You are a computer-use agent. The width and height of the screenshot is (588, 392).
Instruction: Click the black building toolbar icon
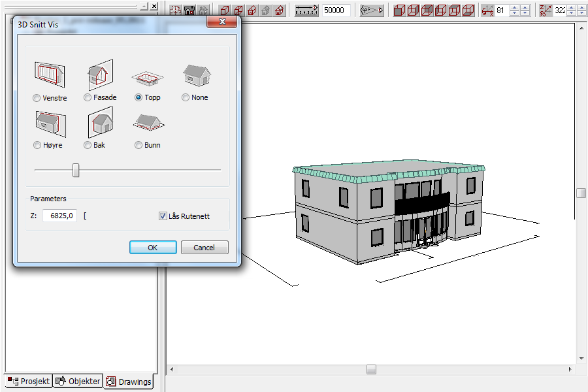pos(189,10)
